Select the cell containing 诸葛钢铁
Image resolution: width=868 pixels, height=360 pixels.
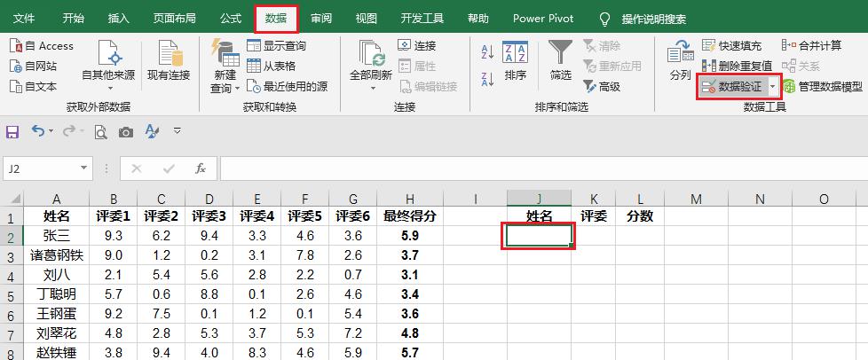tap(56, 255)
